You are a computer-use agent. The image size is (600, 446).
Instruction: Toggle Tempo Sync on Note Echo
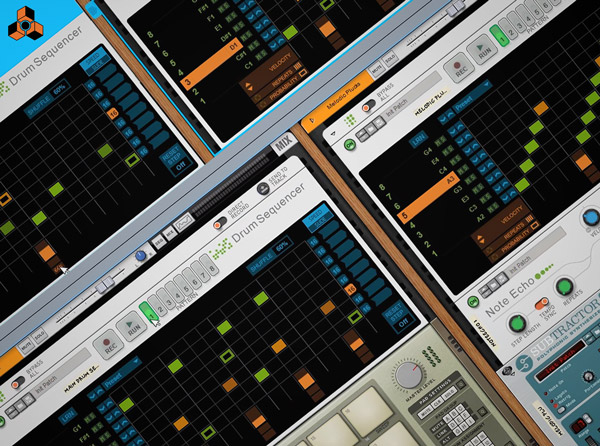coord(541,304)
